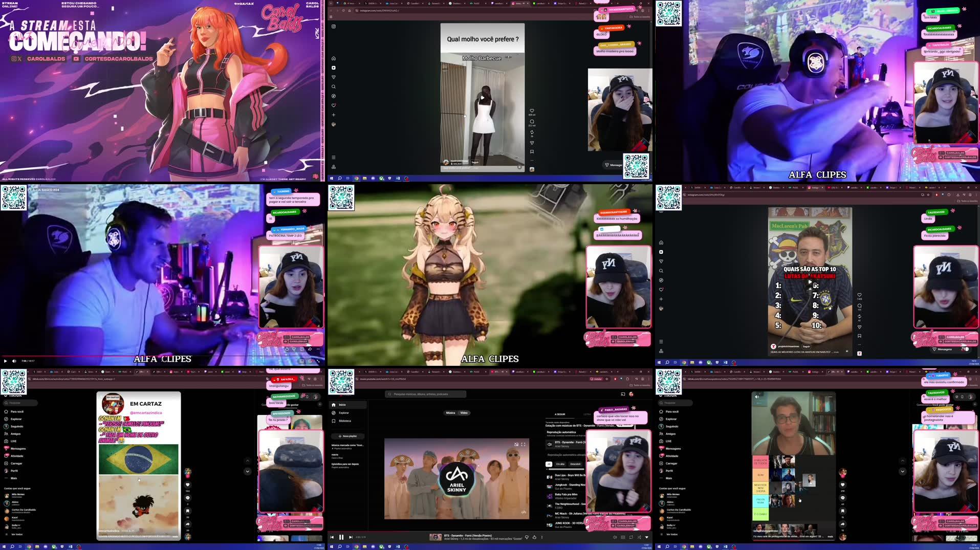The width and height of the screenshot is (980, 550).
Task: Open Biblioteca in the YouTube Music sidebar
Action: click(346, 421)
